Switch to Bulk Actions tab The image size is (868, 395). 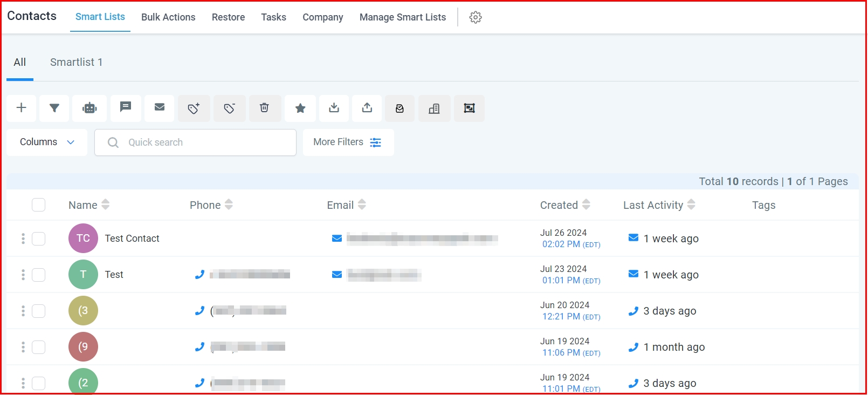click(168, 17)
